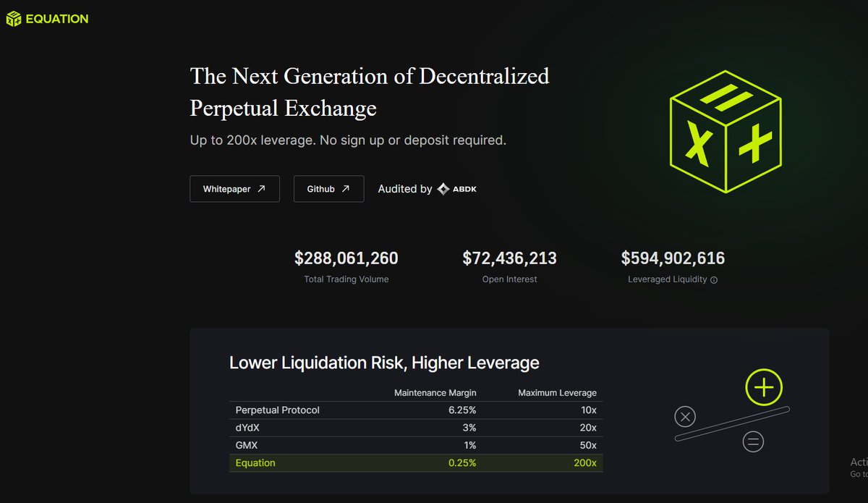Click the 50x maximum leverage cell
The height and width of the screenshot is (503, 868).
[588, 445]
